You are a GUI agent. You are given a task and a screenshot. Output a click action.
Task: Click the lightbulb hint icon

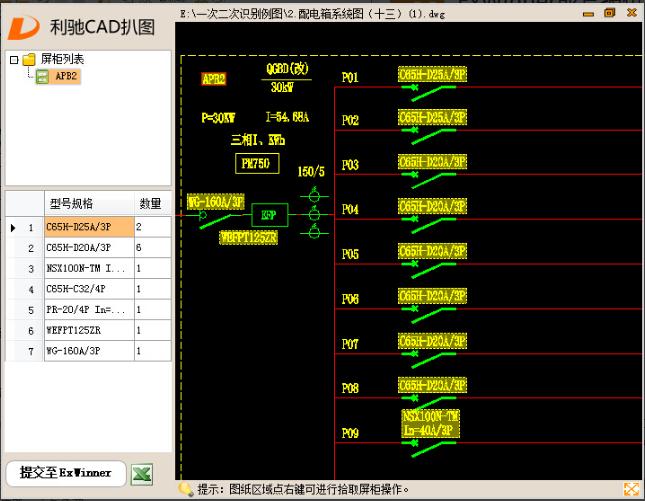point(185,489)
